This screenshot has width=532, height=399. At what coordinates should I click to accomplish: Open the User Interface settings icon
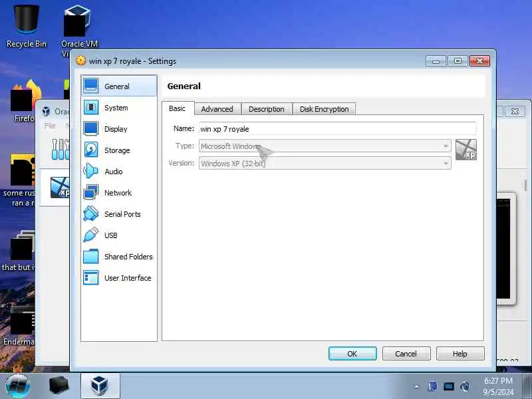tap(91, 277)
